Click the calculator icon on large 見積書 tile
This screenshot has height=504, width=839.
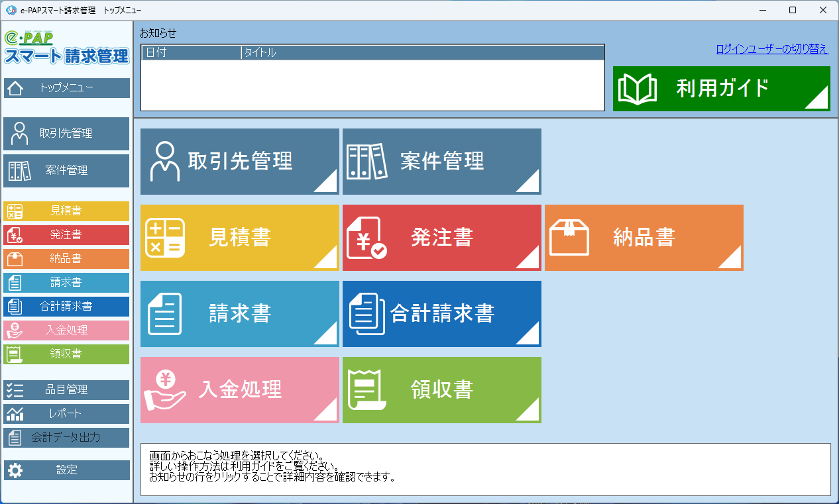tap(165, 238)
